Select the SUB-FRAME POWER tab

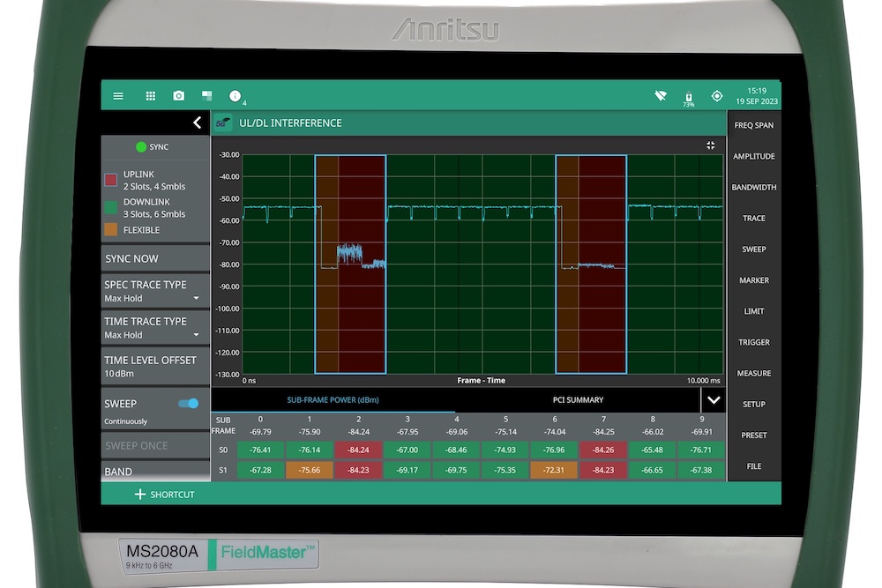333,399
